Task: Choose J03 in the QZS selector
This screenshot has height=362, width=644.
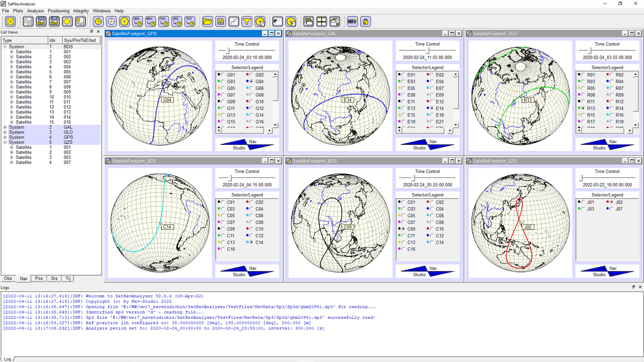Action: (583, 209)
